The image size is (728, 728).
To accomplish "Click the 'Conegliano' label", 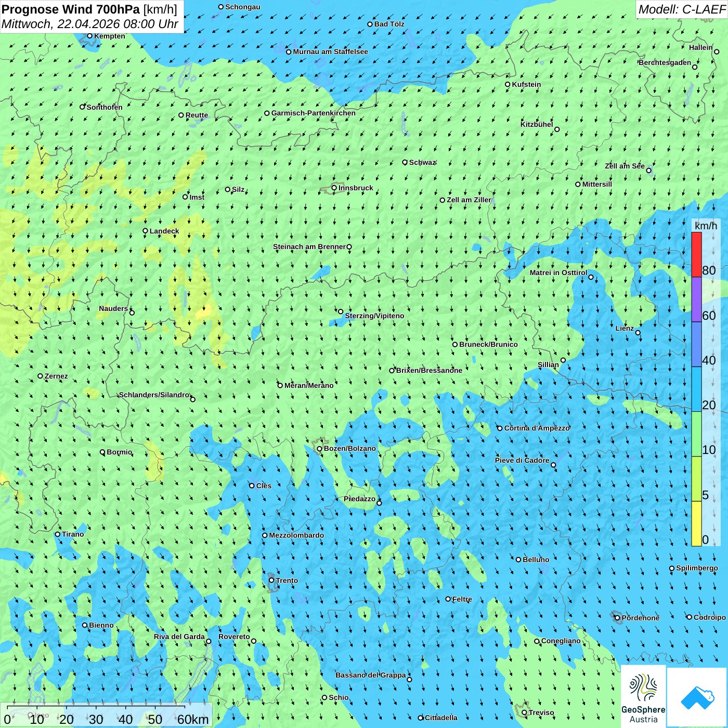I will coord(561,641).
